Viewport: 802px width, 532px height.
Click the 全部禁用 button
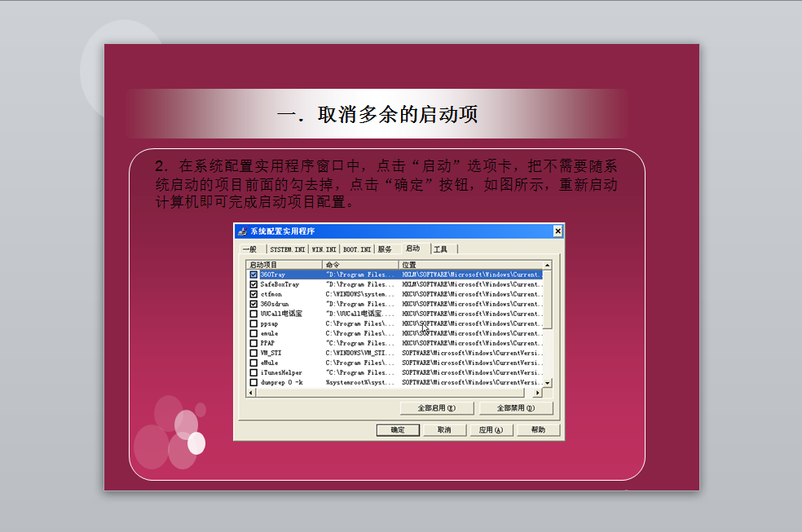(x=516, y=408)
